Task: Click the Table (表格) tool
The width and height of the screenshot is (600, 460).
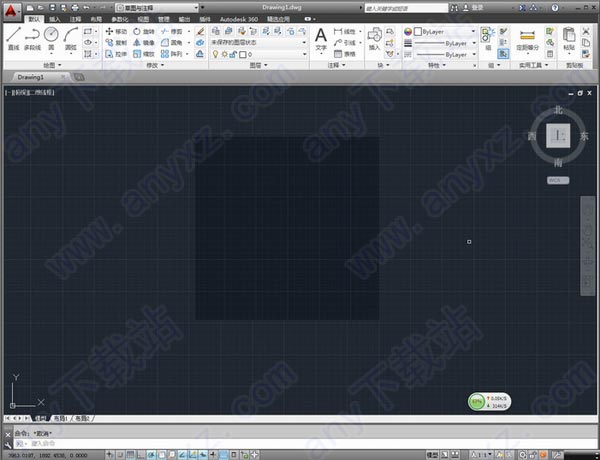Action: 345,54
